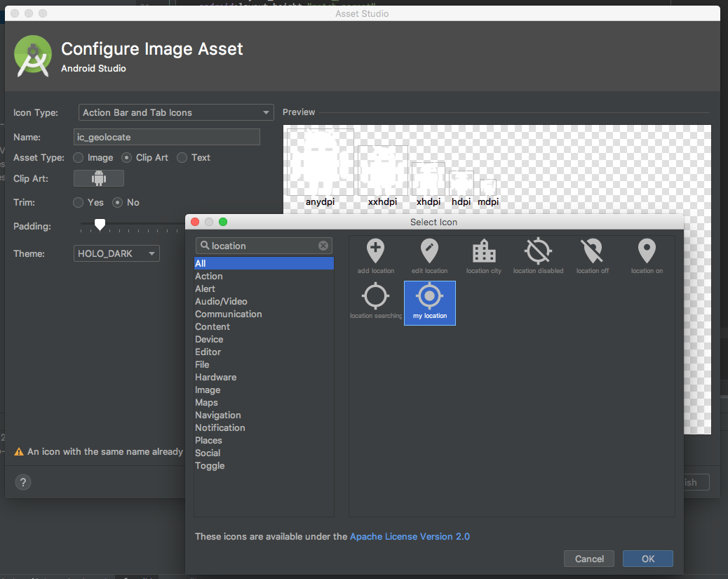Open the Clip Art android button
Image resolution: width=728 pixels, height=579 pixels.
pos(99,178)
